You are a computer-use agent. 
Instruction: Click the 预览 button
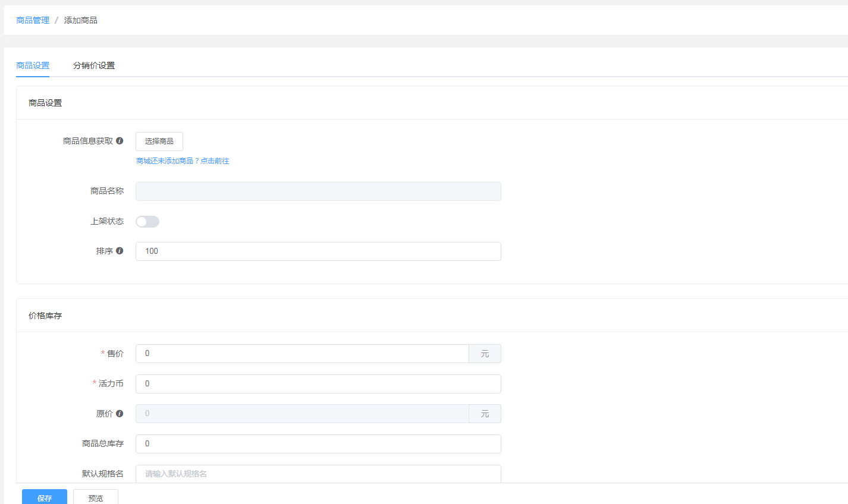(96, 497)
